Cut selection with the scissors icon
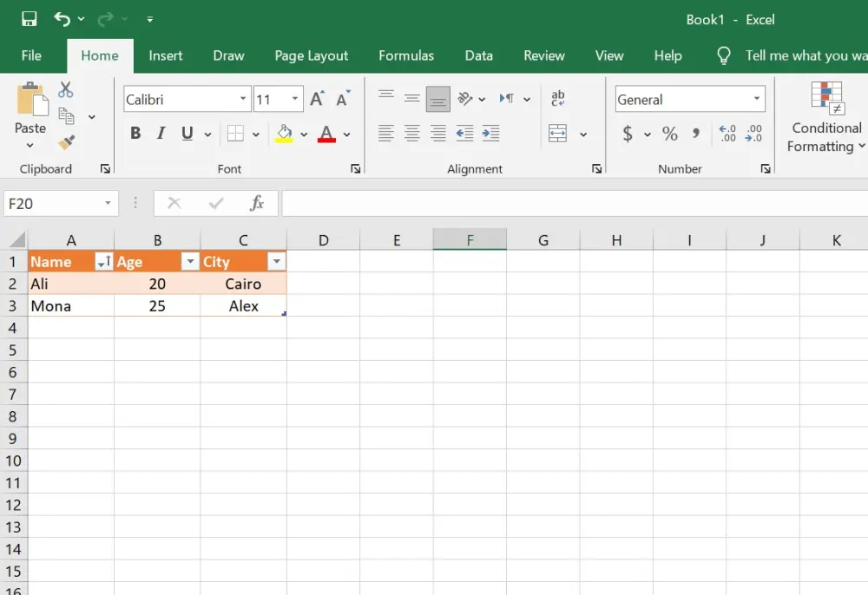Screen dimensions: 868x595 click(66, 89)
